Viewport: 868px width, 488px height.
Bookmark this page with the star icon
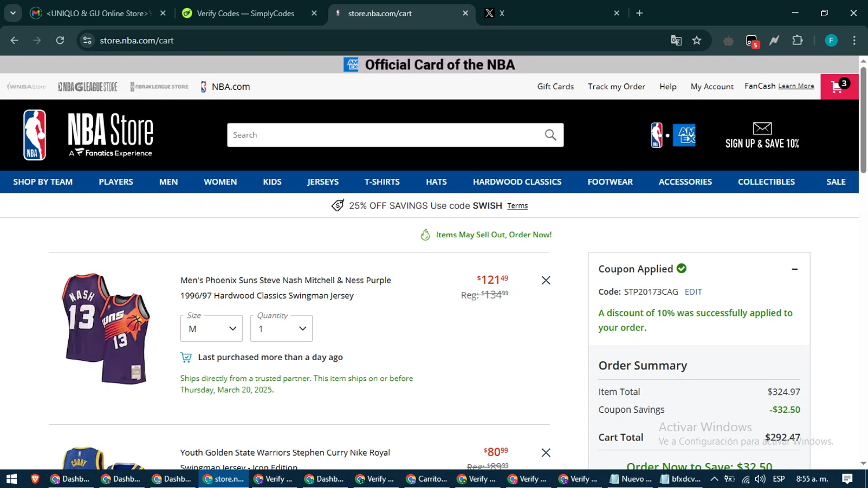[697, 41]
